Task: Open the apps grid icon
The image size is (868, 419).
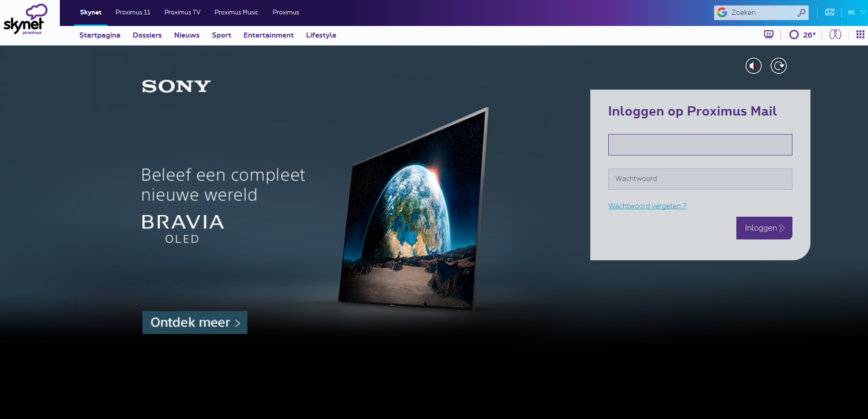Action: point(860,34)
